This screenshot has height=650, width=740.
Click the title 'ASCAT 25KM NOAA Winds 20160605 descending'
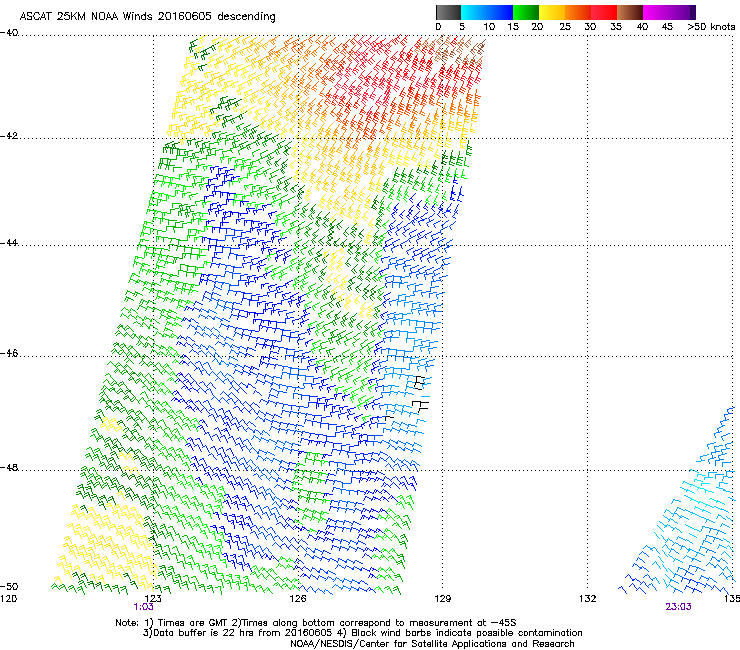click(x=147, y=17)
